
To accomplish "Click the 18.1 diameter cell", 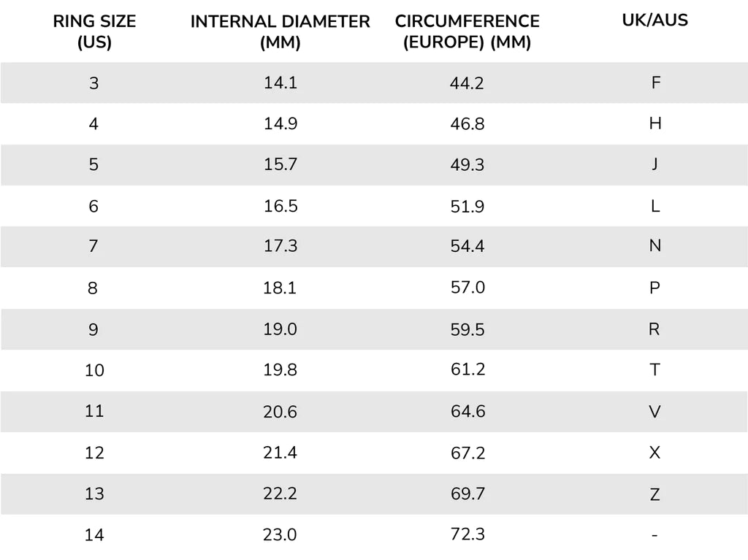I will pyautogui.click(x=280, y=288).
